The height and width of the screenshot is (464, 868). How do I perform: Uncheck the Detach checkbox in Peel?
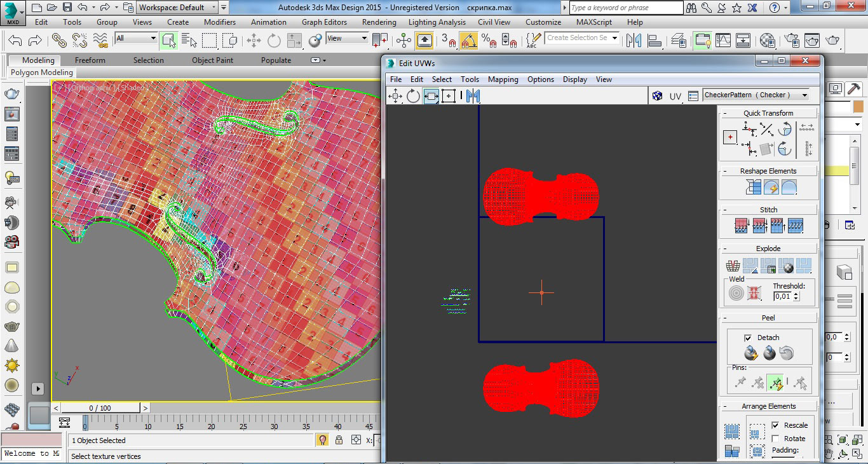(748, 338)
